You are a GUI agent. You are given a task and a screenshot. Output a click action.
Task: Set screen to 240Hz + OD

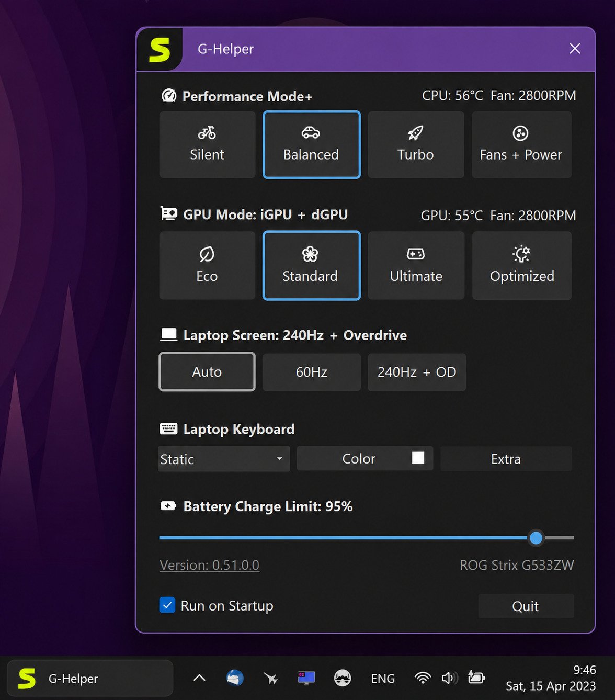[x=417, y=372]
